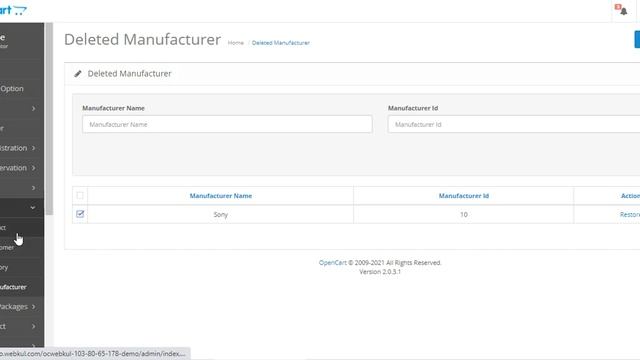The image size is (640, 360).
Task: Collapse the open sidebar section down-chevron
Action: [x=33, y=208]
